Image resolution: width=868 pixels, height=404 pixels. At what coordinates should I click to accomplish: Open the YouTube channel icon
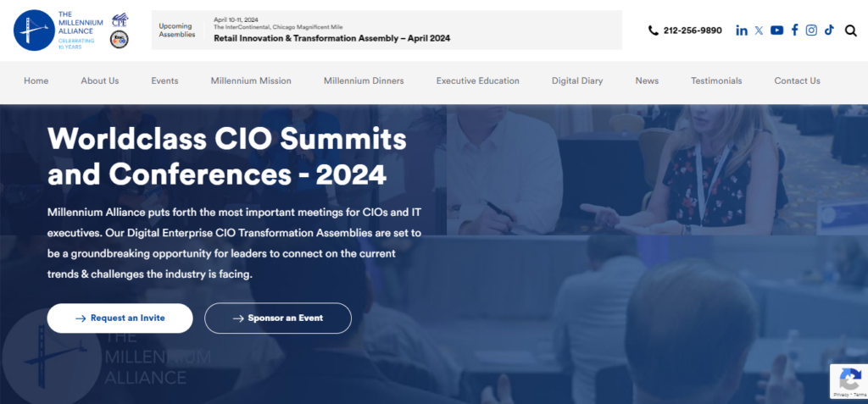(x=776, y=30)
